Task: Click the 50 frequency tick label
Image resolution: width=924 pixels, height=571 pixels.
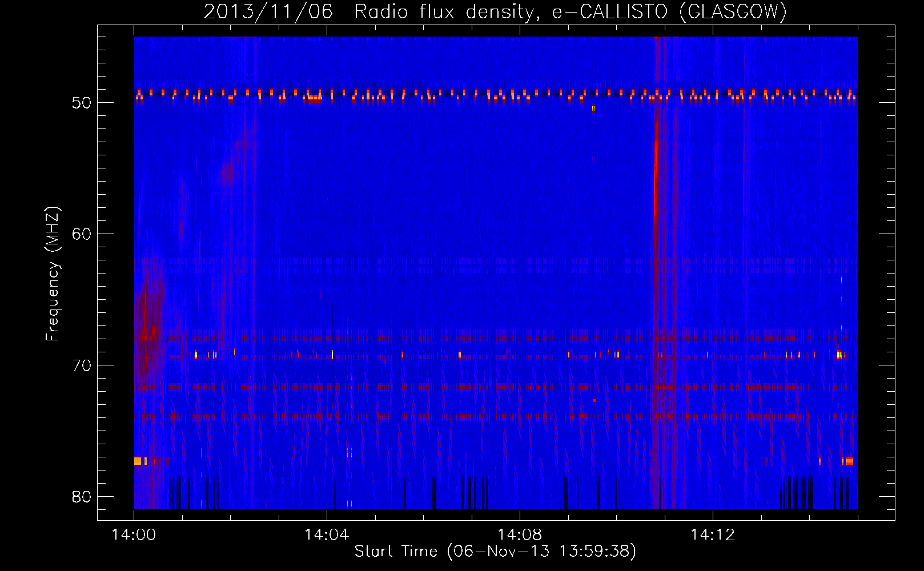Action: coord(82,103)
